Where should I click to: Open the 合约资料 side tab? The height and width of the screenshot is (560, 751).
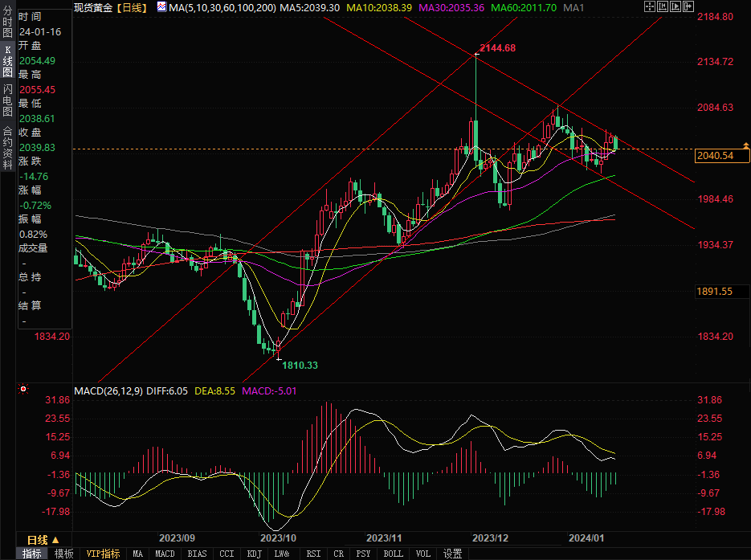coord(7,141)
